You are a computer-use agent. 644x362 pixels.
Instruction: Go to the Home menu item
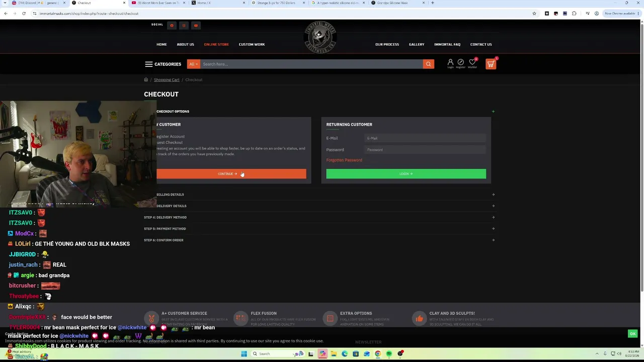162,44
